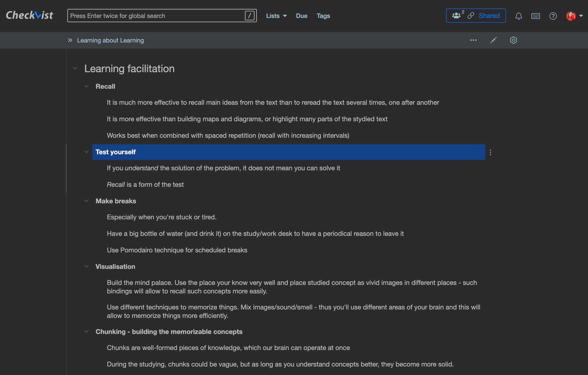Open the notifications bell
This screenshot has width=588, height=375.
519,16
